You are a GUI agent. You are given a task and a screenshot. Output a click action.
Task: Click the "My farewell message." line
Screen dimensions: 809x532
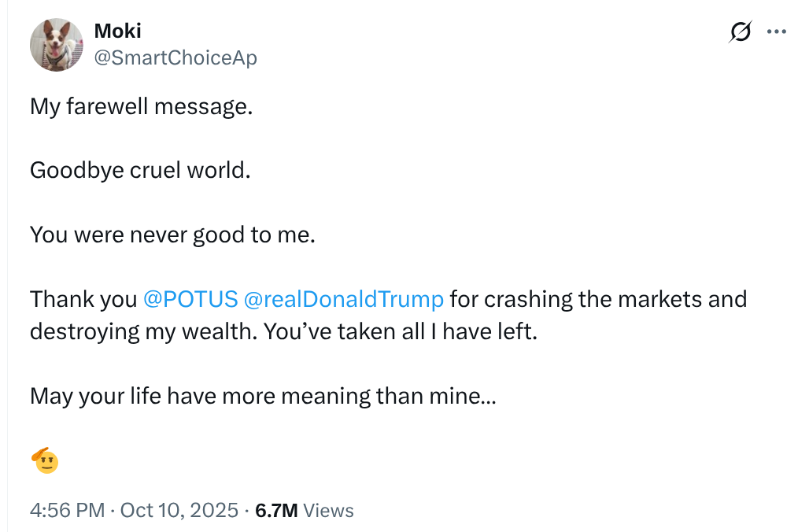pos(142,105)
